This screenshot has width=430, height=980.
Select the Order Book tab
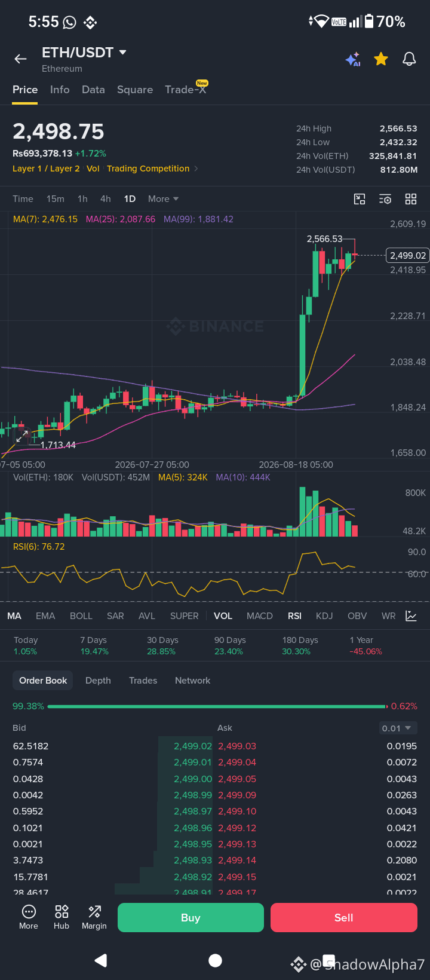point(43,681)
